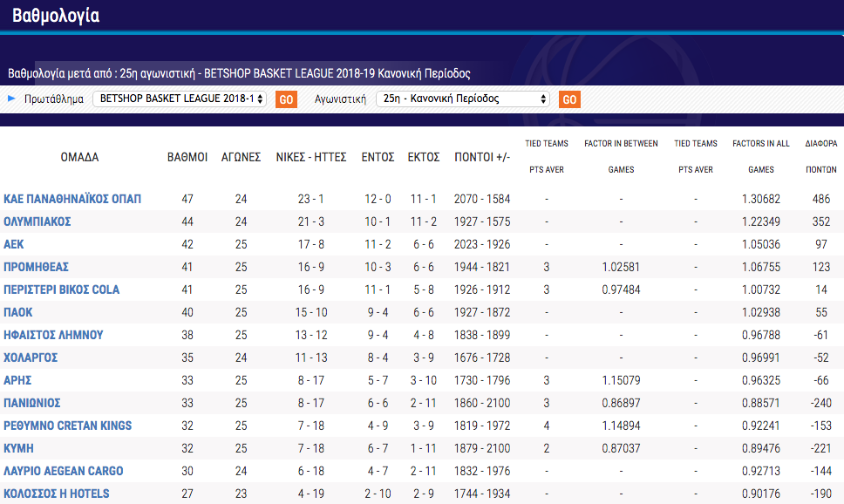This screenshot has width=844, height=504.
Task: Click the ΠΑΟΚ team name
Action: [19, 312]
